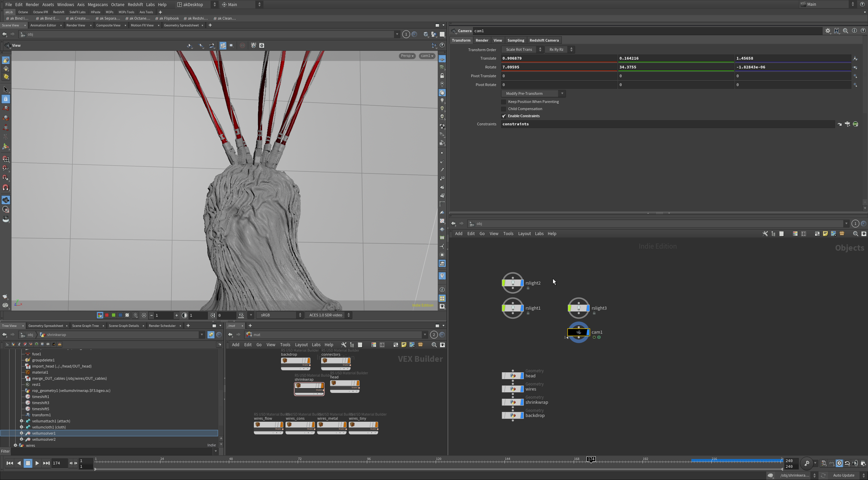Toggle display flag on shrinkwrap geometry node
Screen dimensions: 868x480
click(522, 402)
